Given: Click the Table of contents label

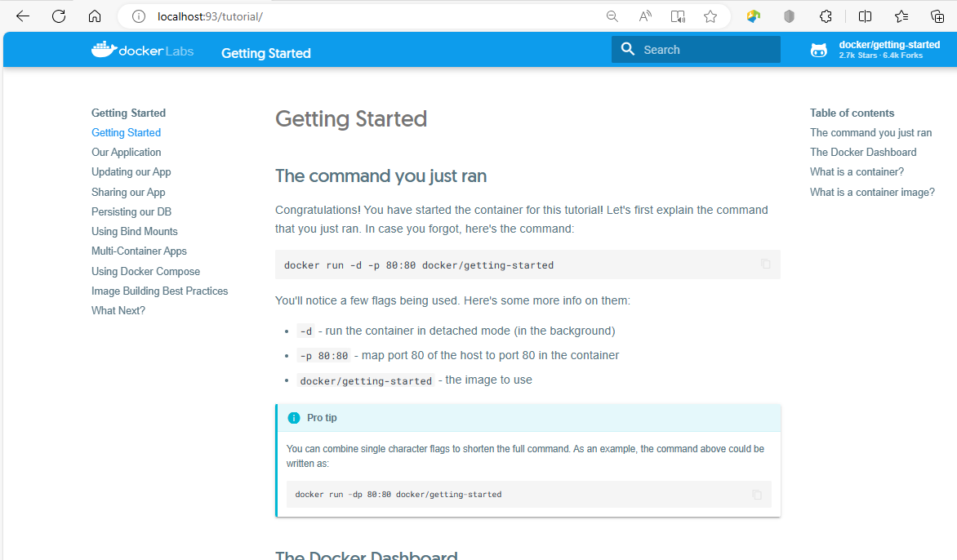Looking at the screenshot, I should (852, 113).
